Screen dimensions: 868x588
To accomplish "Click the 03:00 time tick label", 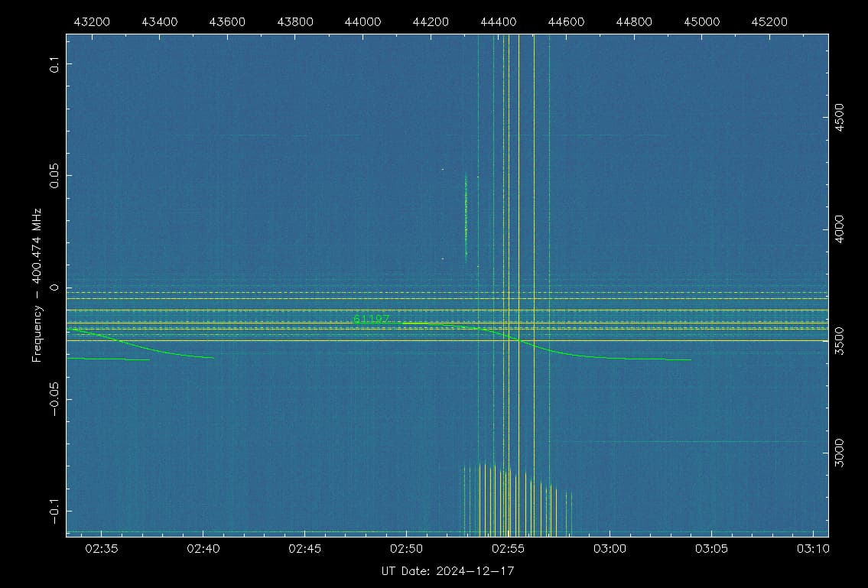I will coord(610,549).
